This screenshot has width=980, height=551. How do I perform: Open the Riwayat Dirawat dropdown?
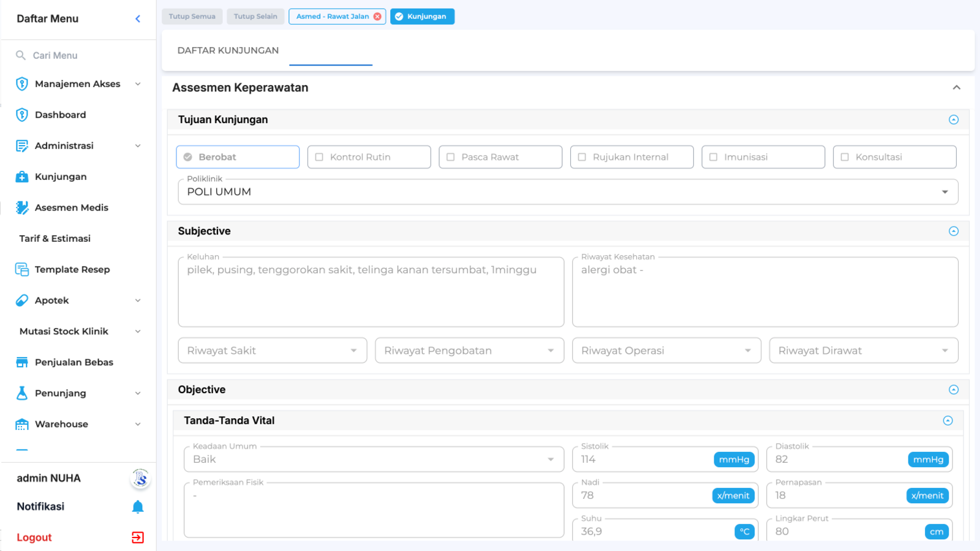pos(864,350)
